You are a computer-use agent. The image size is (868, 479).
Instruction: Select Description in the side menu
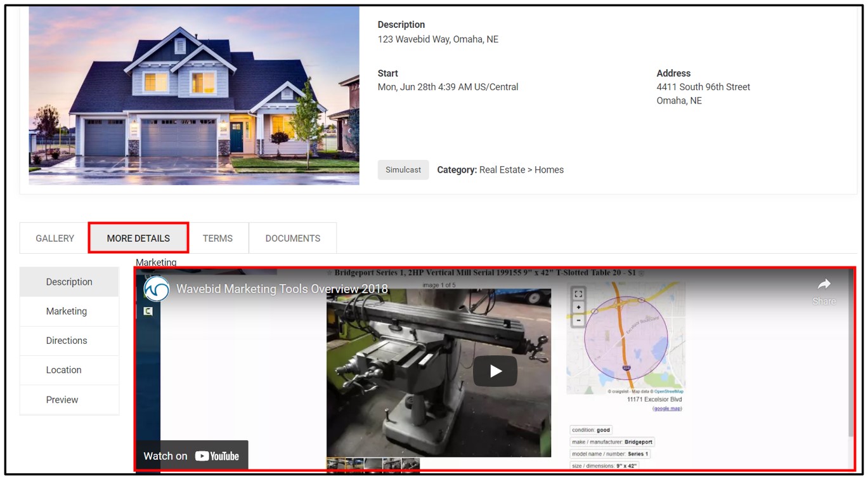click(x=69, y=282)
